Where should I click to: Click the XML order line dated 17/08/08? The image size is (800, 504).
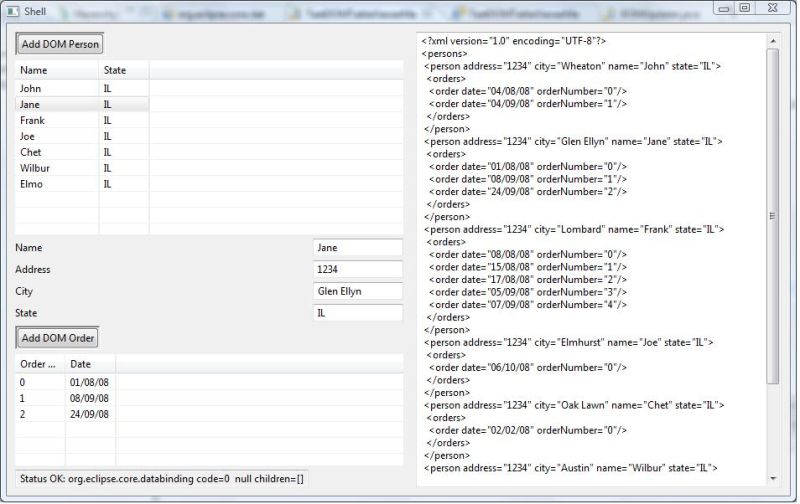528,280
